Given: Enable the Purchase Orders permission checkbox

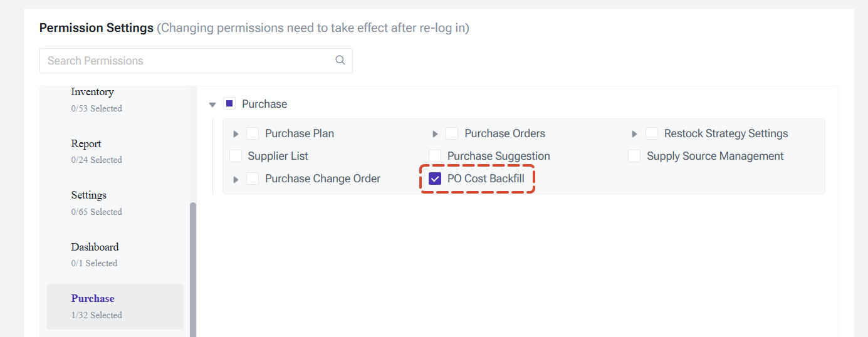Looking at the screenshot, I should coord(452,133).
